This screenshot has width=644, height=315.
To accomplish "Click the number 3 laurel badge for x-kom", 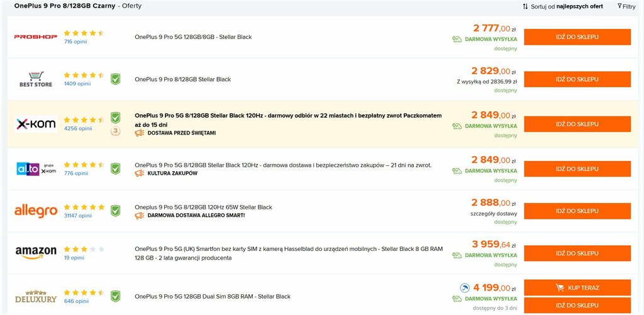I will pos(116,131).
